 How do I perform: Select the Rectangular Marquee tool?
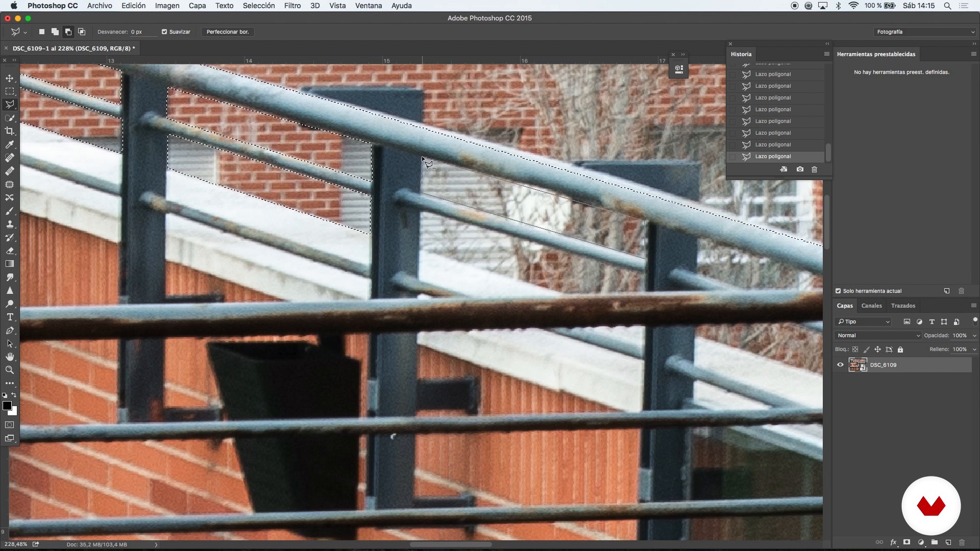coord(10,91)
